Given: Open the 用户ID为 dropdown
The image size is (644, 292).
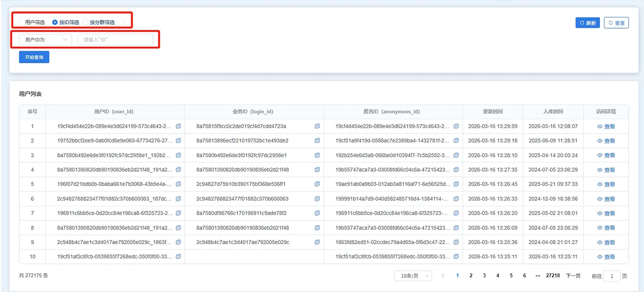Looking at the screenshot, I should pyautogui.click(x=46, y=40).
